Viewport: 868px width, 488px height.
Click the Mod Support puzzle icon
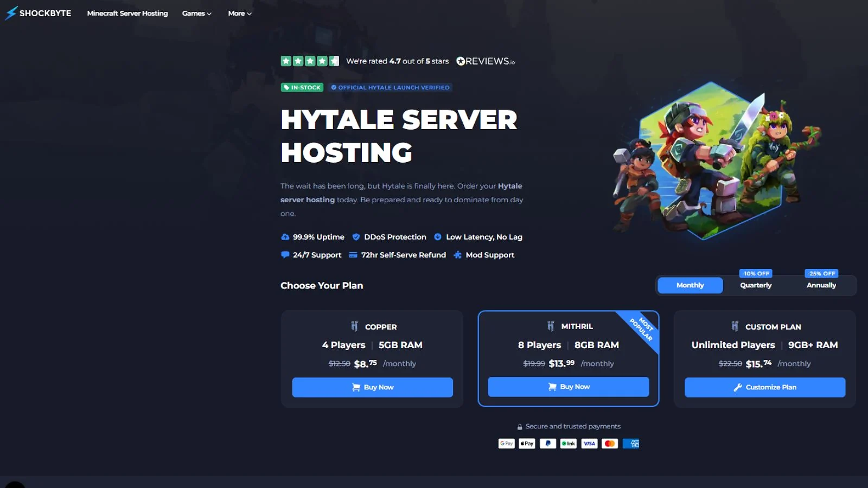click(457, 255)
